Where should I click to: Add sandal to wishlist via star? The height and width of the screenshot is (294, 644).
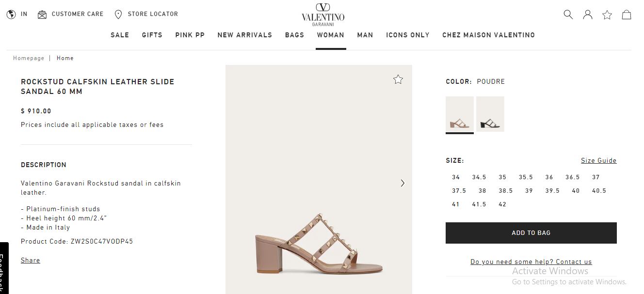pos(398,79)
